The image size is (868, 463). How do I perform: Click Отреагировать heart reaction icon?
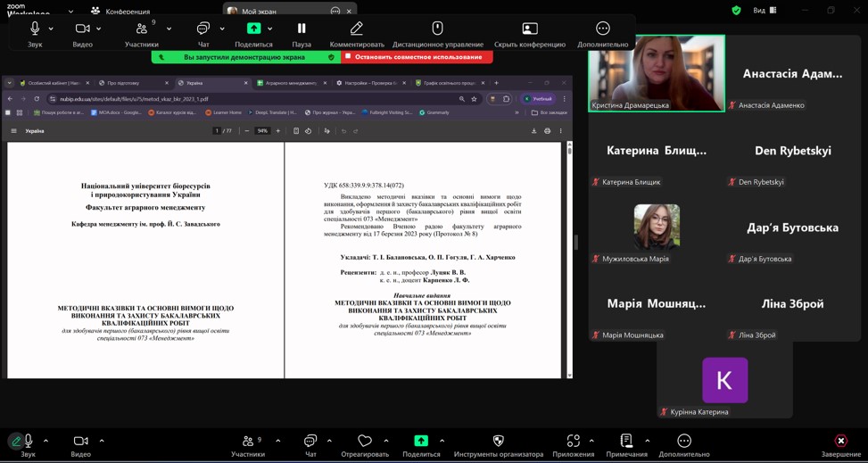point(364,442)
